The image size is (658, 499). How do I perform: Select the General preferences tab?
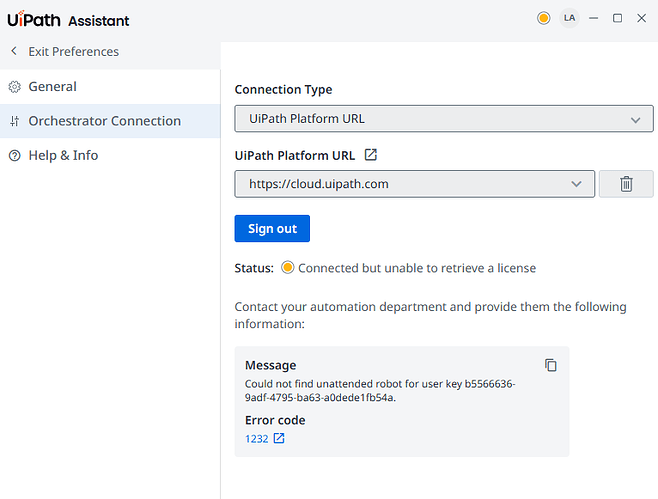tap(110, 87)
